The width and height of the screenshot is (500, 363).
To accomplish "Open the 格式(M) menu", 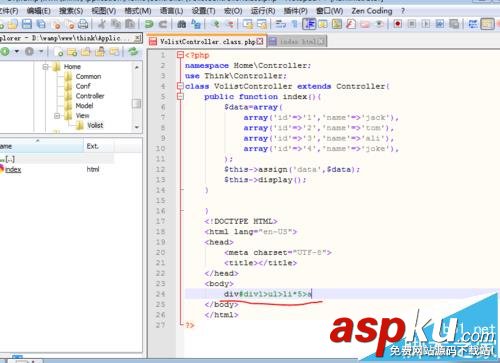I will click(x=138, y=11).
